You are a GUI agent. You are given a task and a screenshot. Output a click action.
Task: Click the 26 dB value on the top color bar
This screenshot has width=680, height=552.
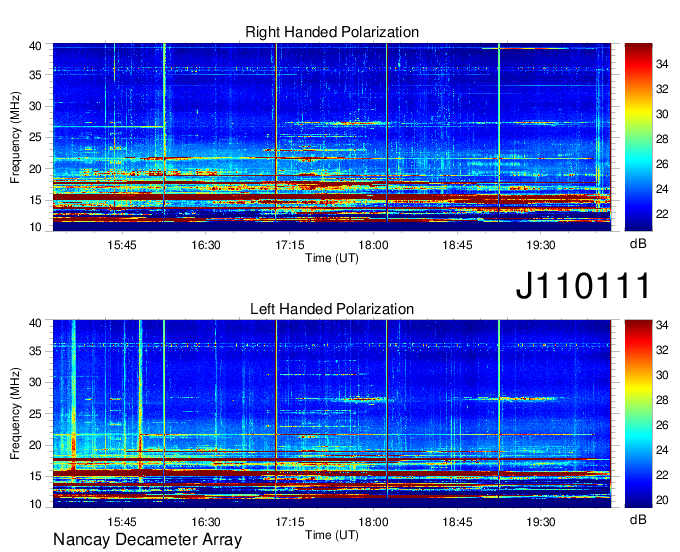(x=662, y=164)
